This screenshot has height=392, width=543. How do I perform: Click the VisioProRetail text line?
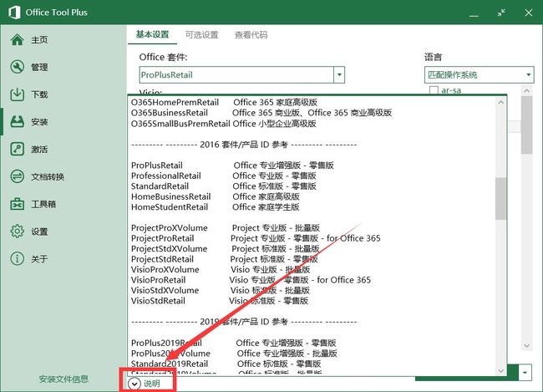click(x=251, y=280)
